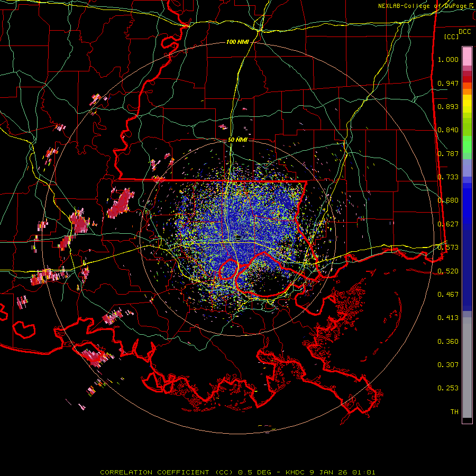Click the 50 NMI range ring label
Screen dimensions: 476x476
[x=237, y=140]
